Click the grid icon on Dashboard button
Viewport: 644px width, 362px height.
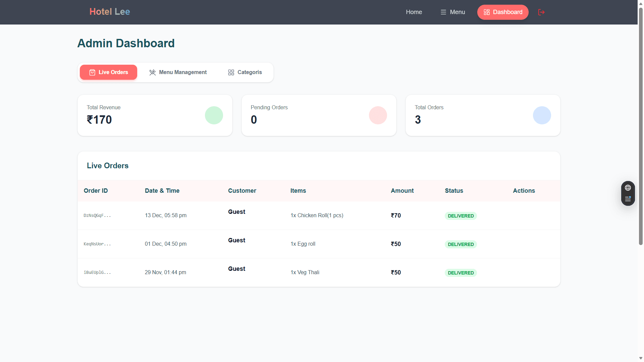coord(487,12)
